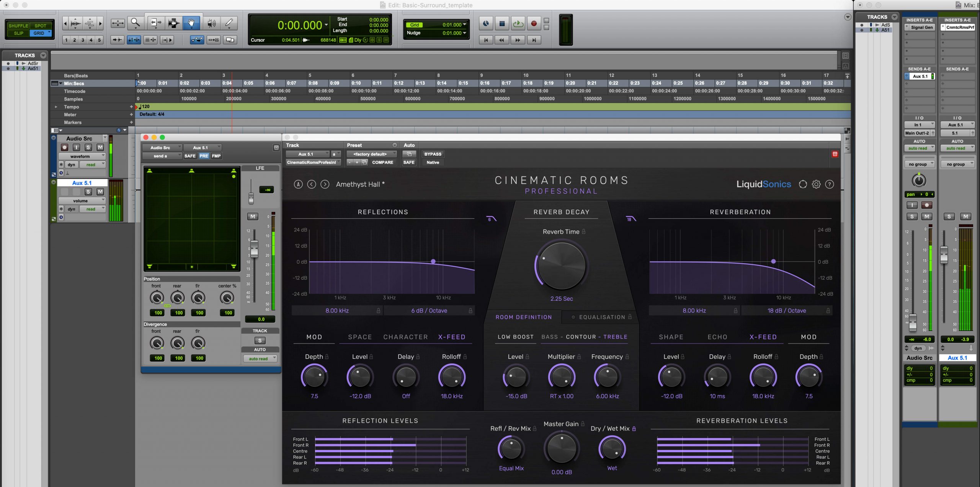Click the Zoom Toggle arrows icon
The height and width of the screenshot is (487, 980).
(118, 23)
